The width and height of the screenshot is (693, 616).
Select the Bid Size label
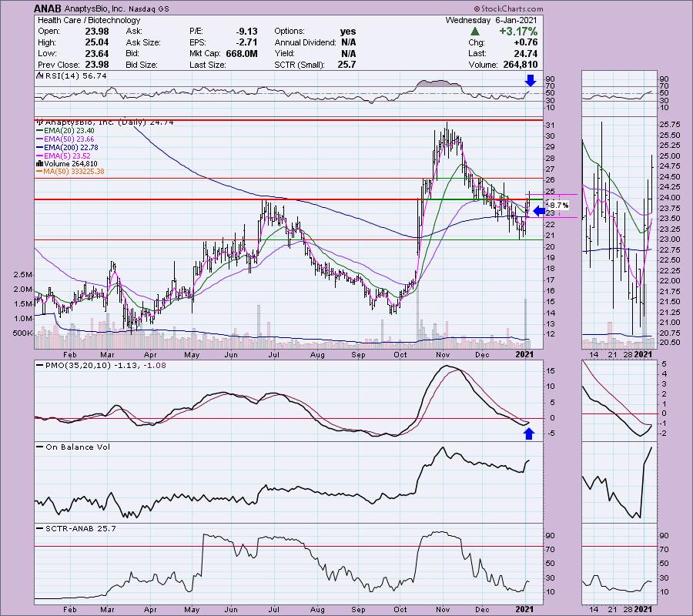tap(142, 65)
